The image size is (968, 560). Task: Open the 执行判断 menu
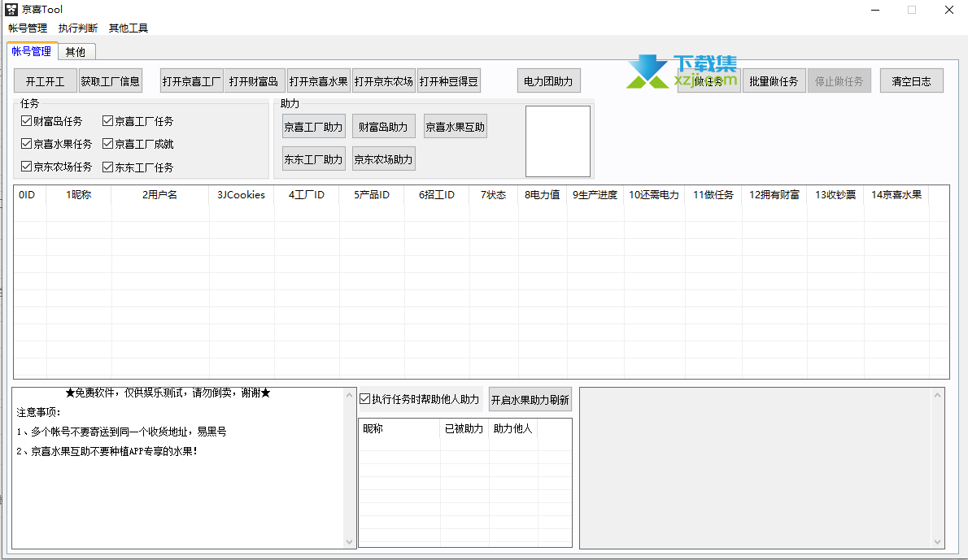click(78, 28)
